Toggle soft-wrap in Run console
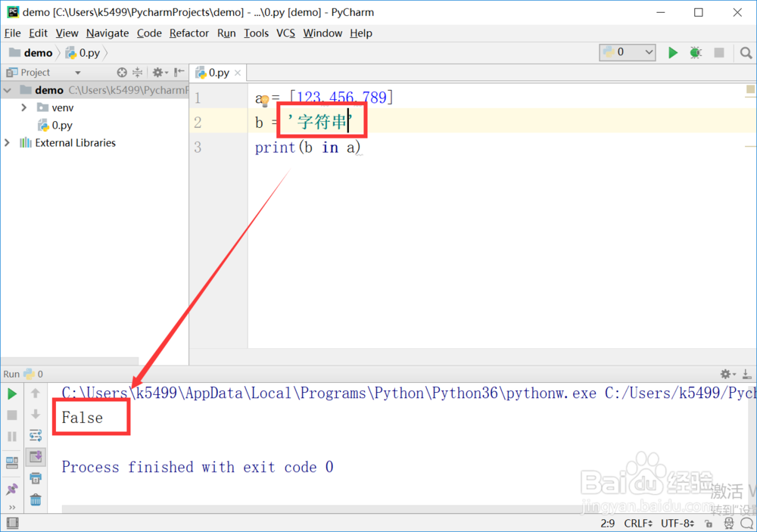This screenshot has height=532, width=757. tap(36, 435)
